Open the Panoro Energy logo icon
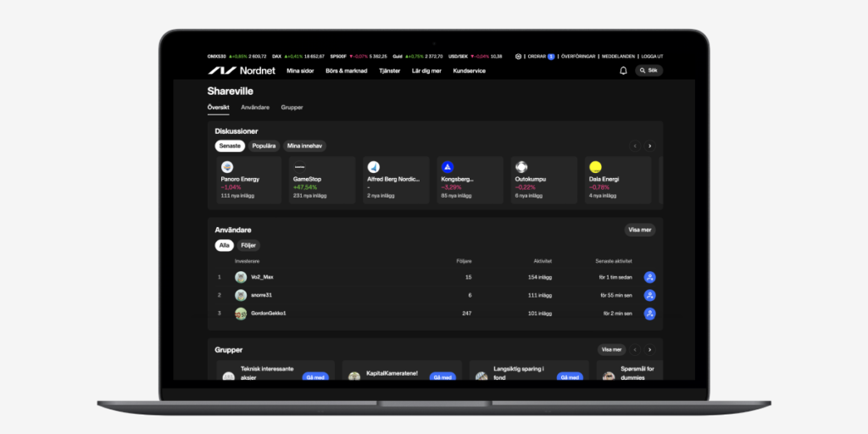 [x=227, y=167]
